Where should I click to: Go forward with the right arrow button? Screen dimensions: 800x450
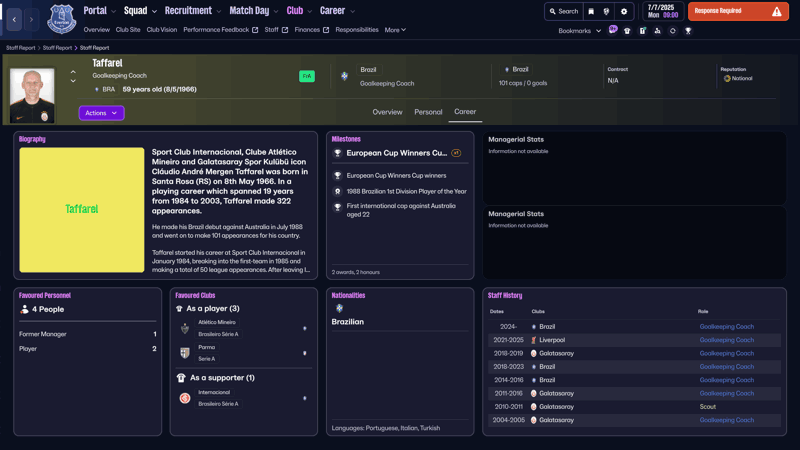(31, 19)
